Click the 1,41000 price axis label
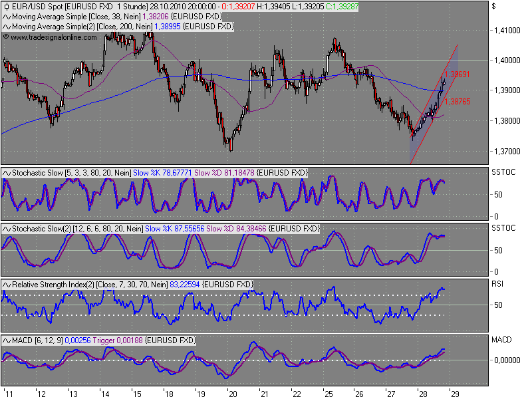Screen dimensions: 532x399 [507, 31]
